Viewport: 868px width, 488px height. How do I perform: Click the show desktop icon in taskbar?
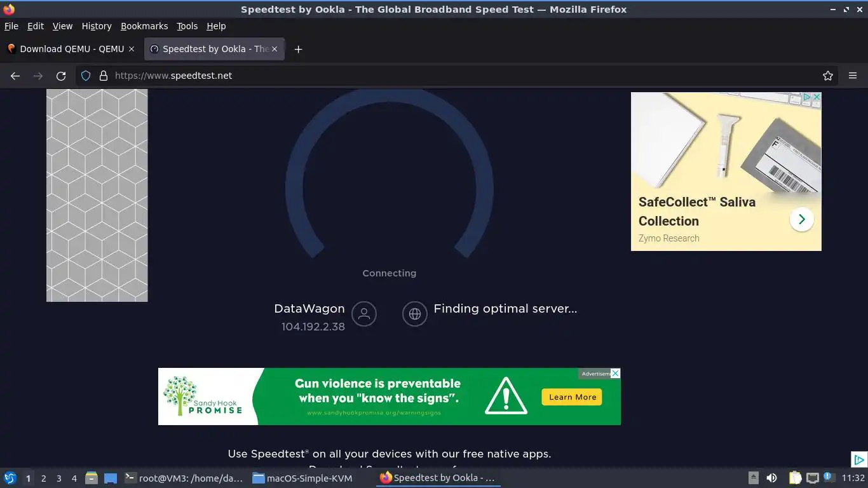[111, 478]
